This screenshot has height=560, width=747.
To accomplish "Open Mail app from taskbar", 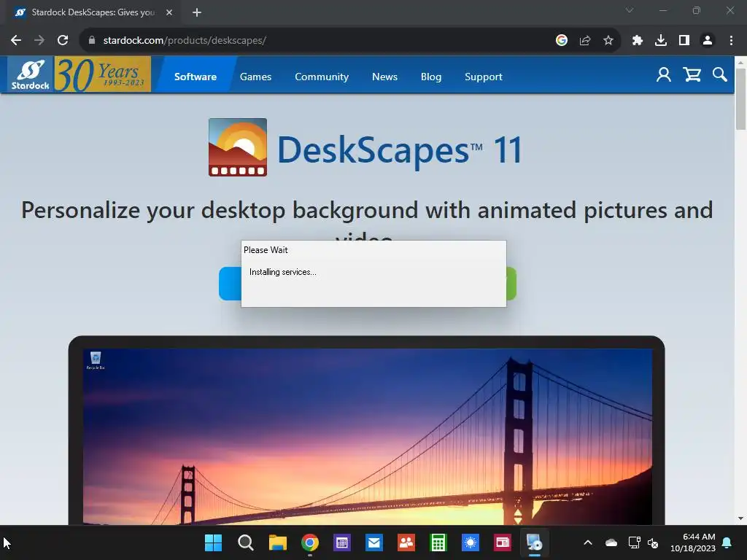I will click(374, 542).
